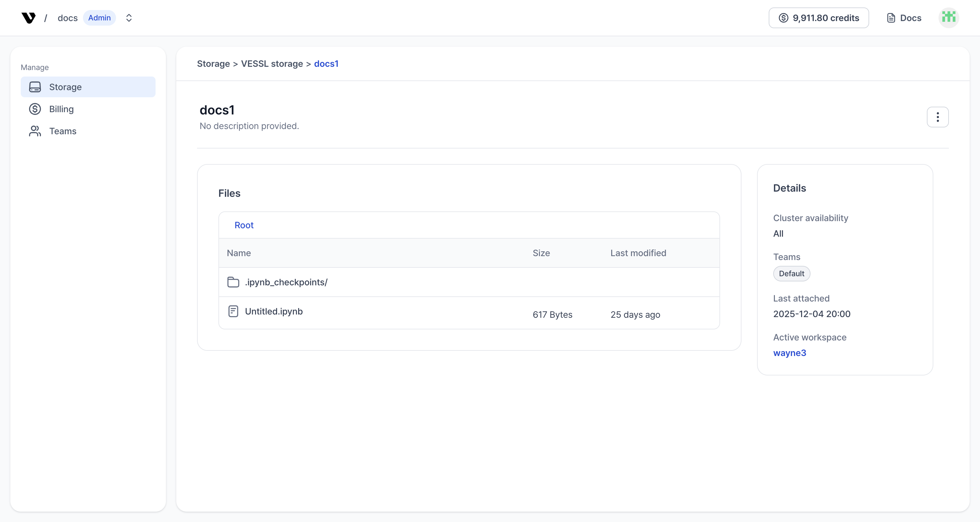Click the VESSL logo icon
This screenshot has height=522, width=980.
(x=28, y=18)
